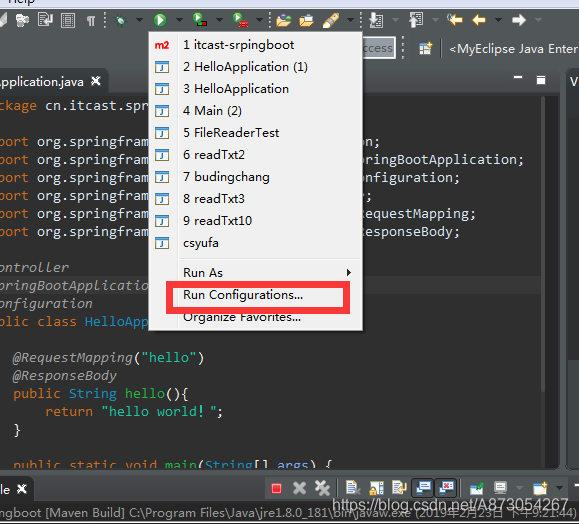
Task: Click the Search flashlight icon
Action: (330, 20)
